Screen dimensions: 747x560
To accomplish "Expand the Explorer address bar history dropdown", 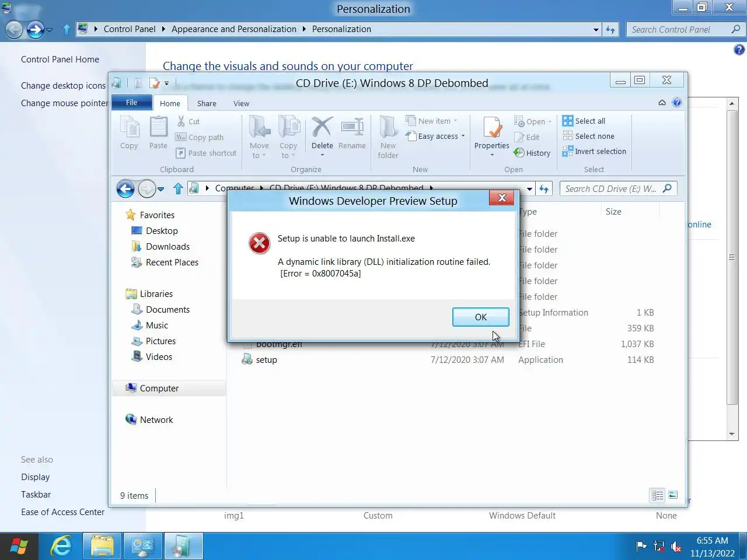I will pyautogui.click(x=529, y=188).
